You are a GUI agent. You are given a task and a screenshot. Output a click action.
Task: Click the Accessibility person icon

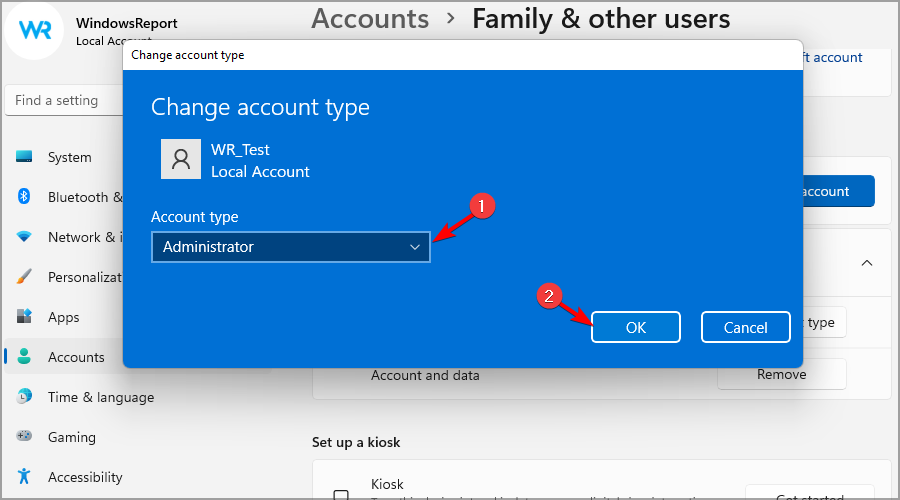tap(25, 477)
